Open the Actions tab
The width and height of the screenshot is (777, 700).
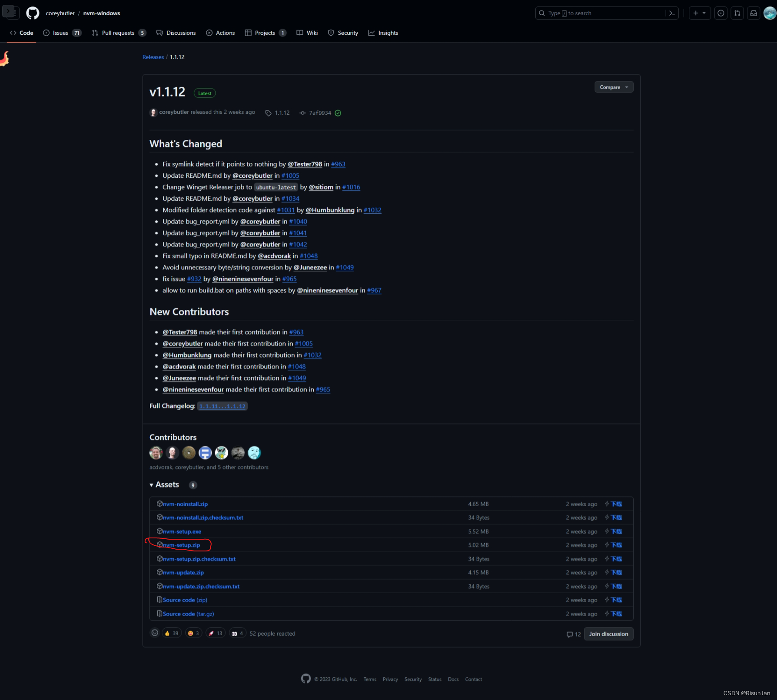[220, 33]
